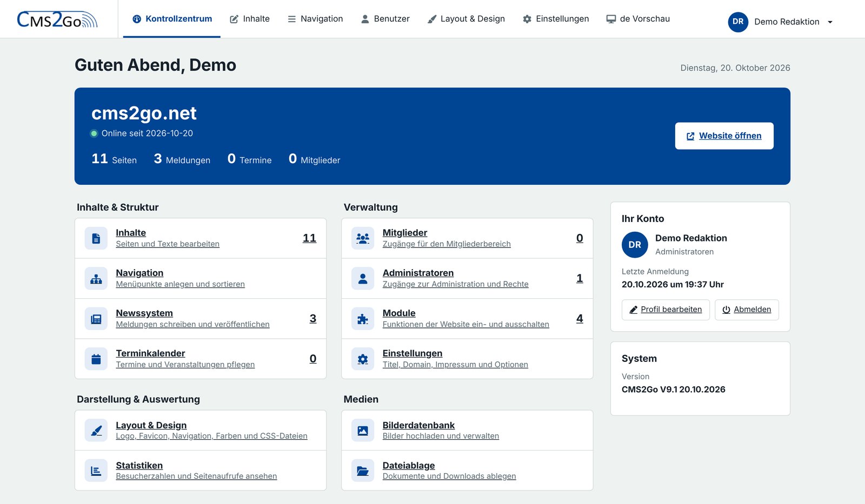Open the Statistiken link
The width and height of the screenshot is (865, 504).
[x=139, y=466]
